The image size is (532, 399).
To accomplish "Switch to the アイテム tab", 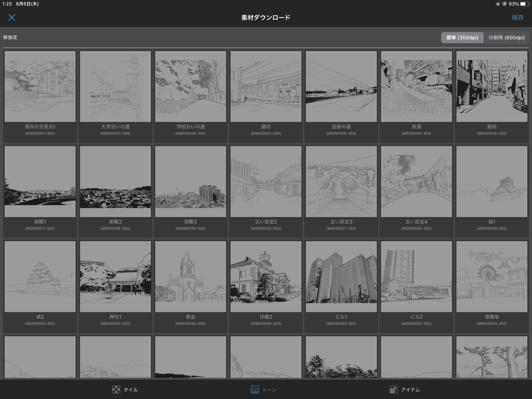I will [405, 390].
